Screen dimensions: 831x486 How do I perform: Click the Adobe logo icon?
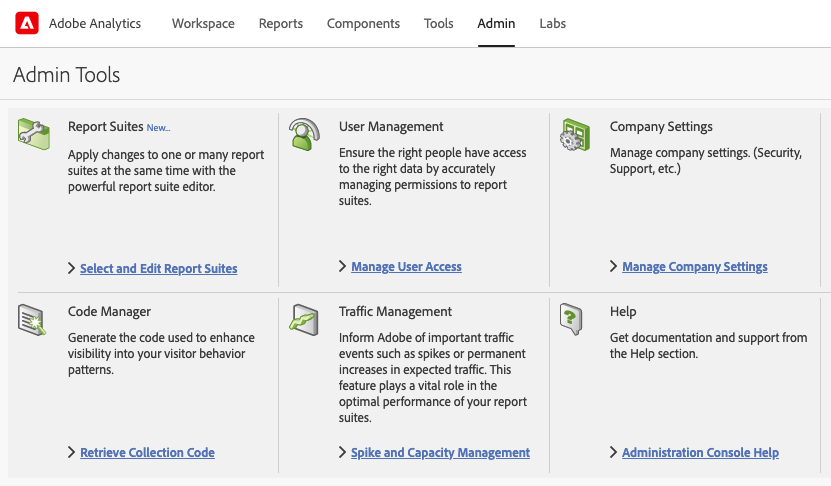[x=27, y=23]
